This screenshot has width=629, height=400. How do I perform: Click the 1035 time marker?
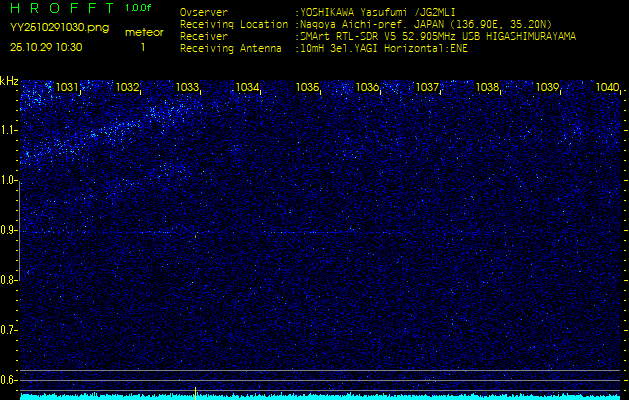pos(307,88)
